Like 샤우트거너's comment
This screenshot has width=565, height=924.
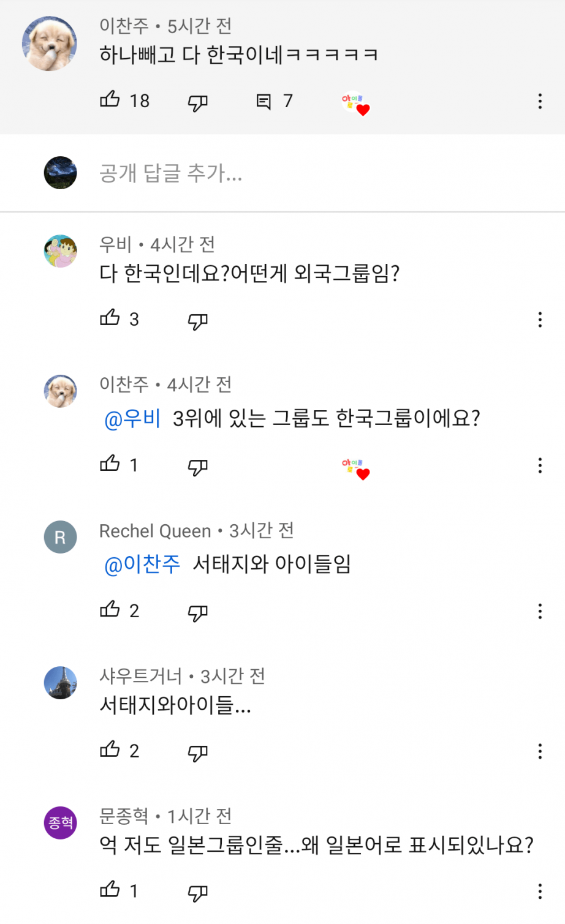click(110, 749)
